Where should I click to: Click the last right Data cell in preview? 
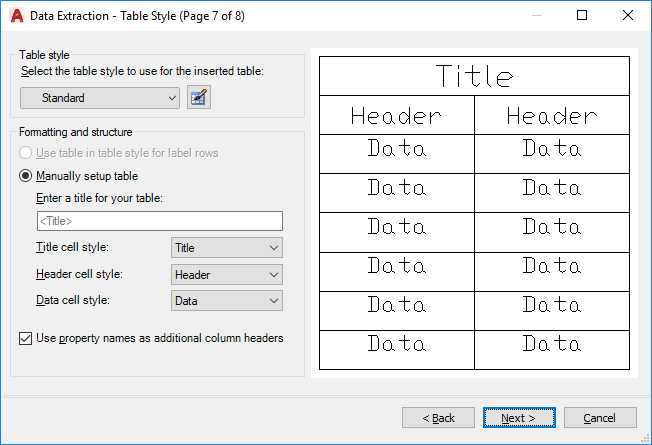point(552,345)
